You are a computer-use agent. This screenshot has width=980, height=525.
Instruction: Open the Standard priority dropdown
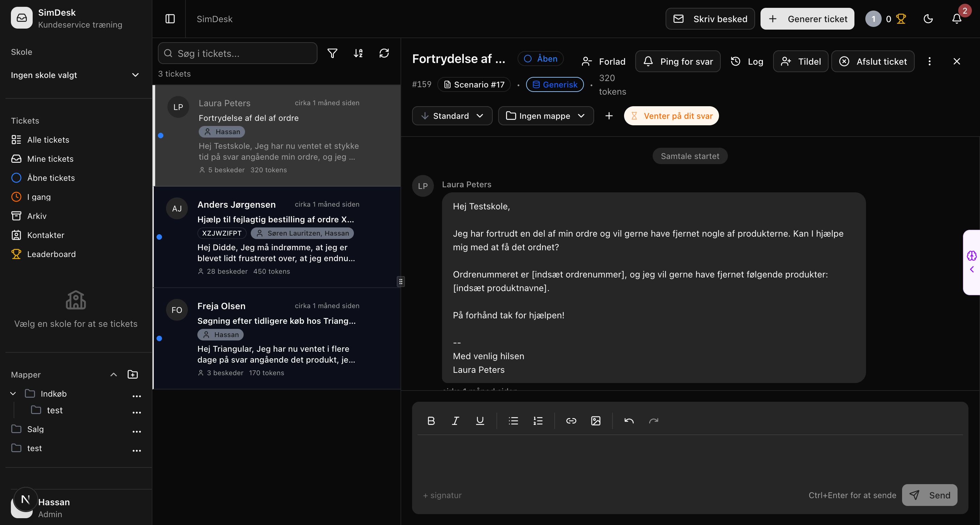tap(452, 116)
